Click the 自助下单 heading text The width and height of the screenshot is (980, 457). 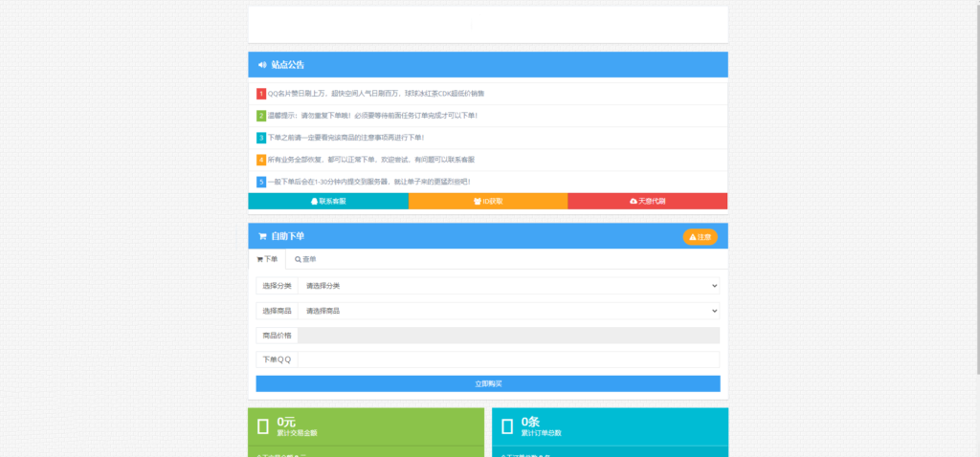tap(288, 236)
